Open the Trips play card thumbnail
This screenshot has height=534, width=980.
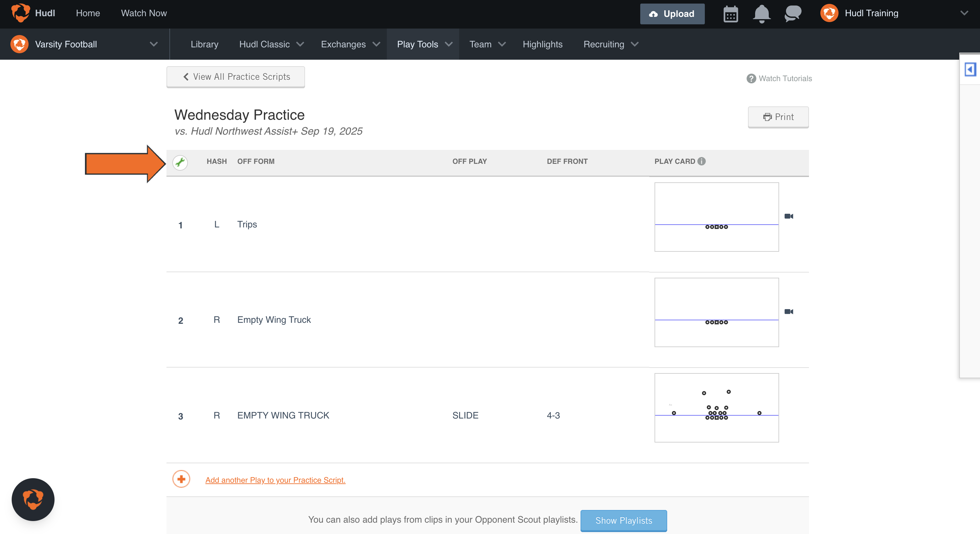[x=717, y=217]
